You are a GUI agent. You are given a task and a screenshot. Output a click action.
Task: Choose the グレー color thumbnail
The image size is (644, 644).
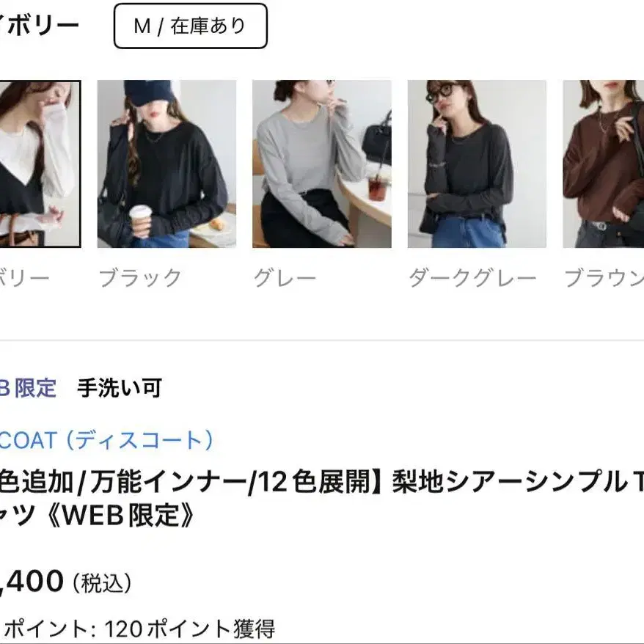(321, 164)
